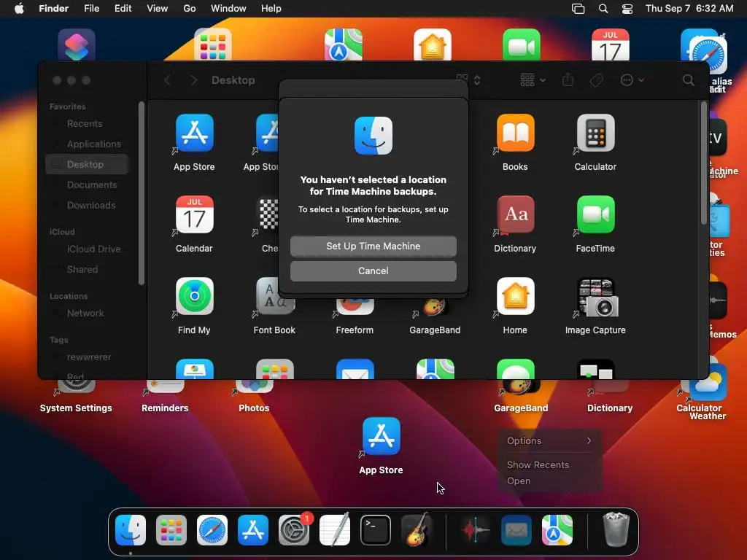This screenshot has height=560, width=747.
Task: Click the Edit Tags toolbar button
Action: coord(597,80)
